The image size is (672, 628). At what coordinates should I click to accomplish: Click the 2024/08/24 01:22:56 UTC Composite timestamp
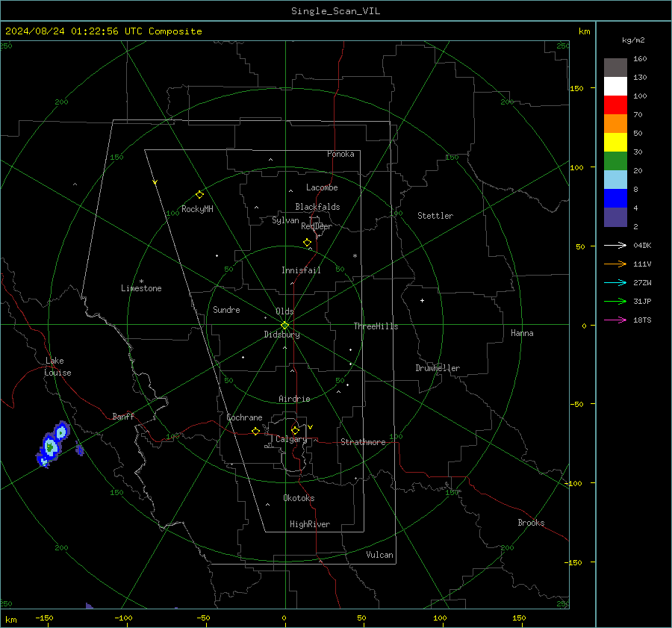[103, 31]
